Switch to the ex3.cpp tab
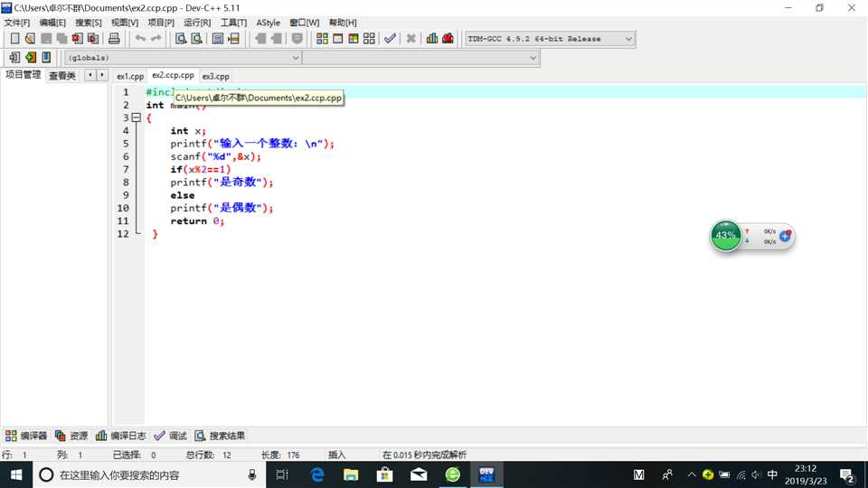 click(x=216, y=76)
